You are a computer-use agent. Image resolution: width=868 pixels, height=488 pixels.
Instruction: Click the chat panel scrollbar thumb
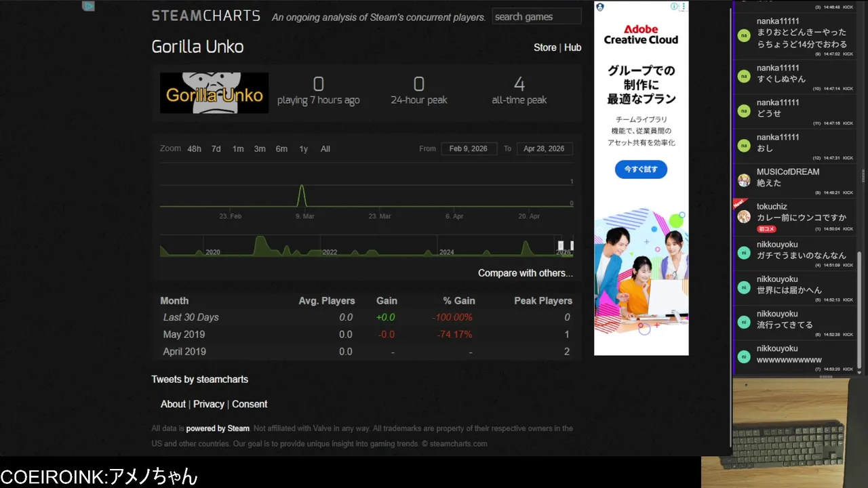(x=860, y=310)
